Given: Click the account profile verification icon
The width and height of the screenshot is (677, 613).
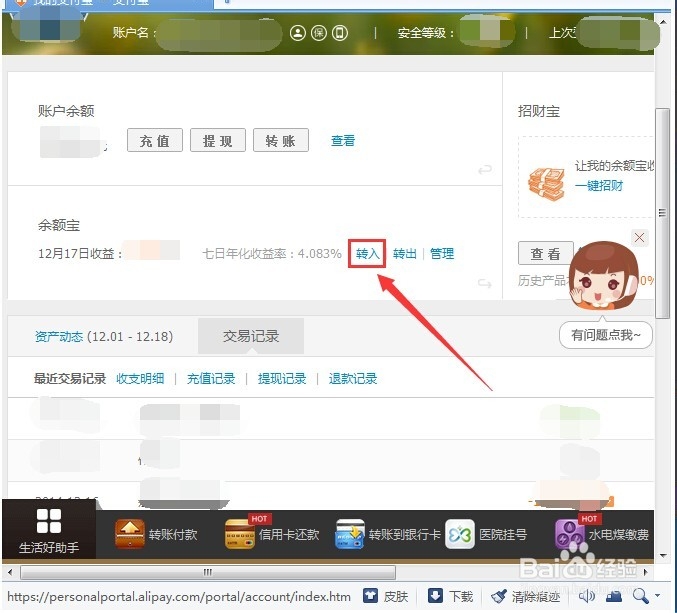Looking at the screenshot, I should [297, 33].
